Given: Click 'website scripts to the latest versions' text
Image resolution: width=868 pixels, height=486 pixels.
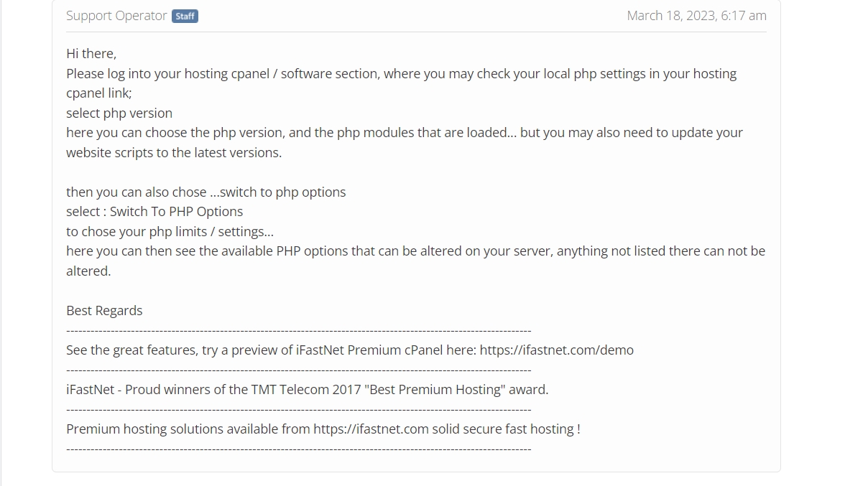Looking at the screenshot, I should point(174,153).
